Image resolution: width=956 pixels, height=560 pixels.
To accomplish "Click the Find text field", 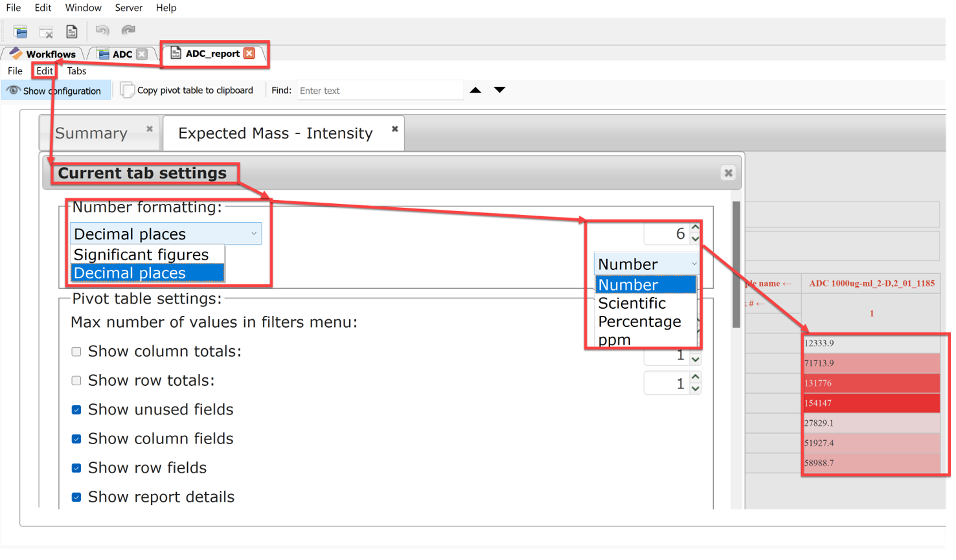I will pyautogui.click(x=380, y=91).
